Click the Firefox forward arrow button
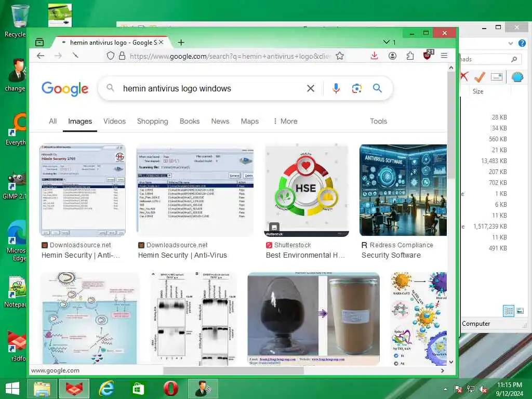 tap(58, 56)
